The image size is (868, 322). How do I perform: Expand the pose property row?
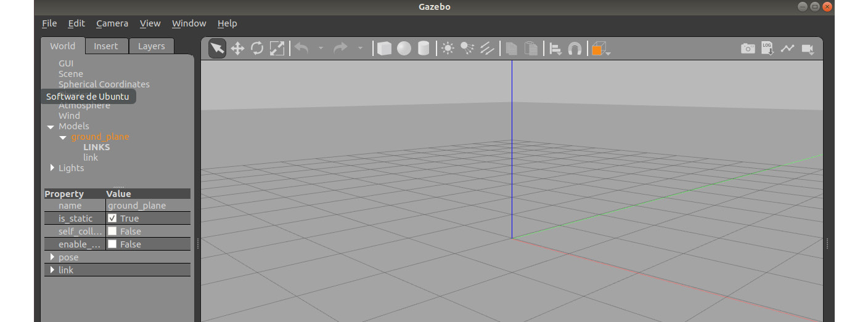(x=52, y=257)
